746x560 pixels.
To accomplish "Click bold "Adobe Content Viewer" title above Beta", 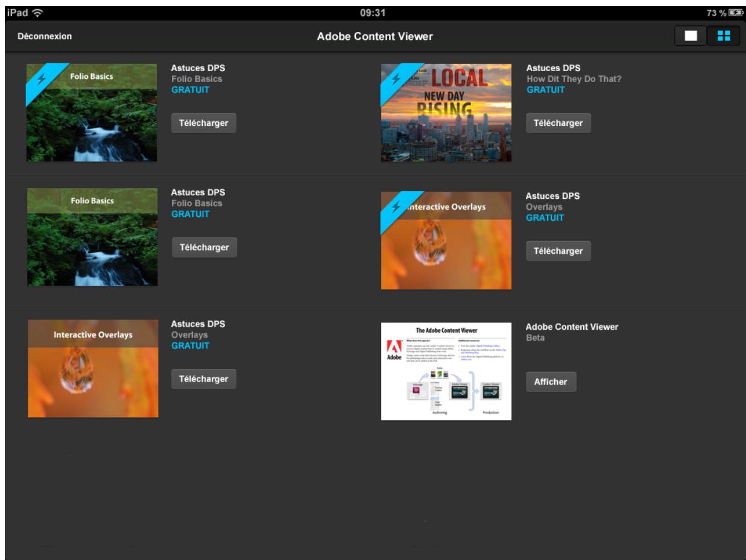I will click(572, 327).
